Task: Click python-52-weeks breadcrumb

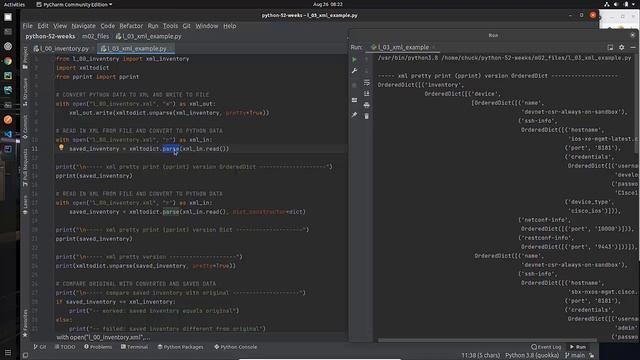Action: tap(50, 36)
